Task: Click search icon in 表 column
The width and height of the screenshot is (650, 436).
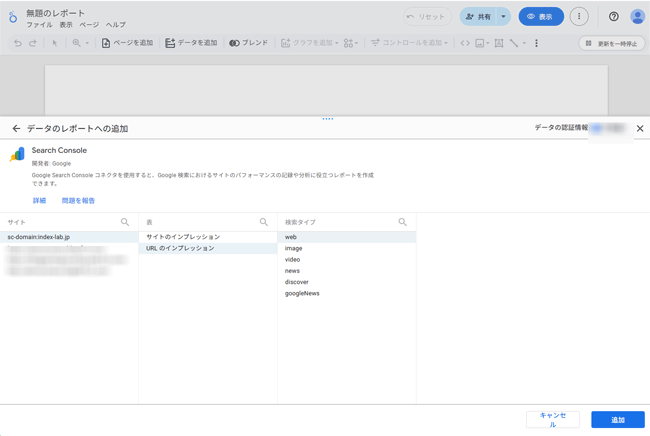Action: click(x=264, y=222)
